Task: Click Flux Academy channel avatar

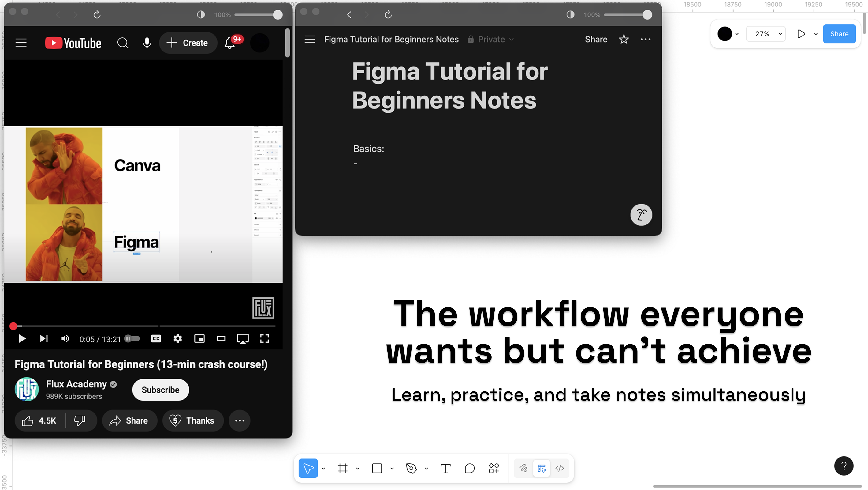Action: click(x=27, y=389)
